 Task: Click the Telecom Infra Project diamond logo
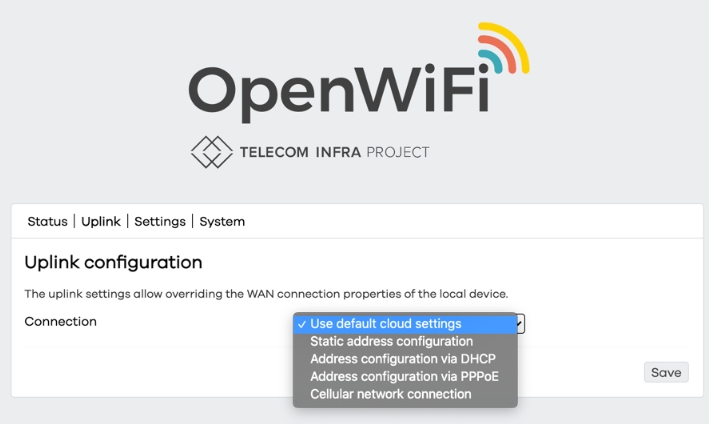tap(211, 152)
